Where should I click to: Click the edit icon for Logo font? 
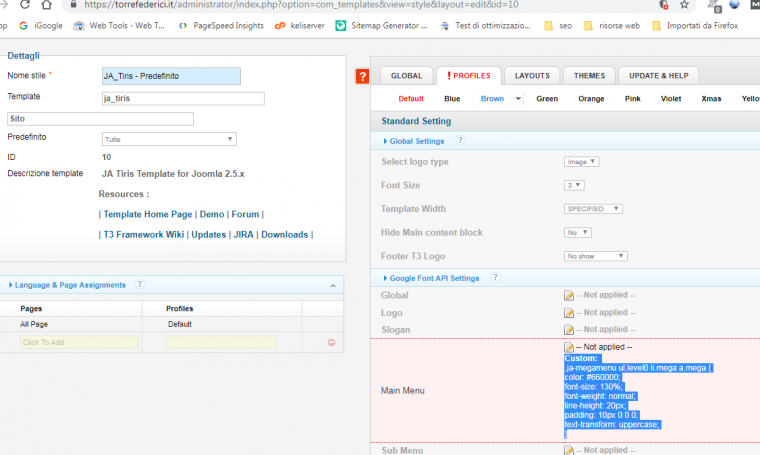569,313
